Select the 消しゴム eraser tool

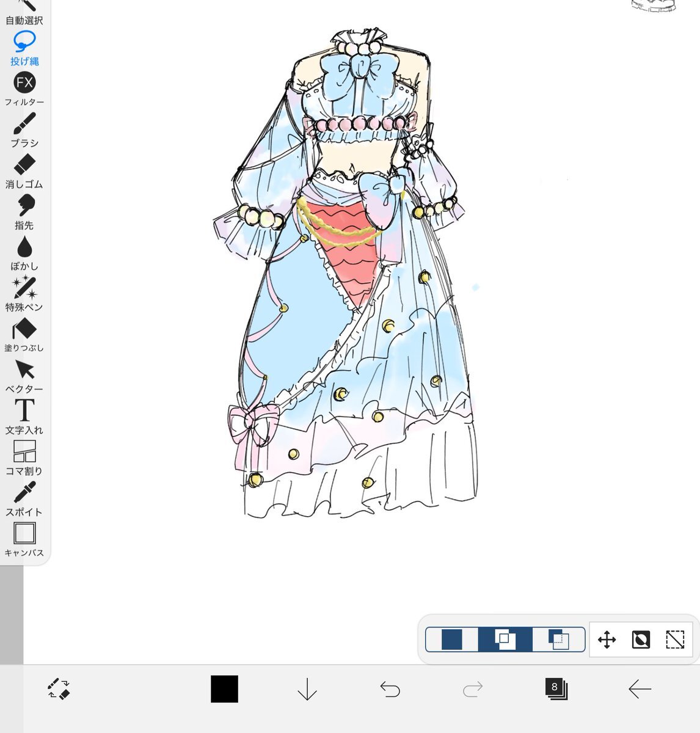click(x=24, y=171)
